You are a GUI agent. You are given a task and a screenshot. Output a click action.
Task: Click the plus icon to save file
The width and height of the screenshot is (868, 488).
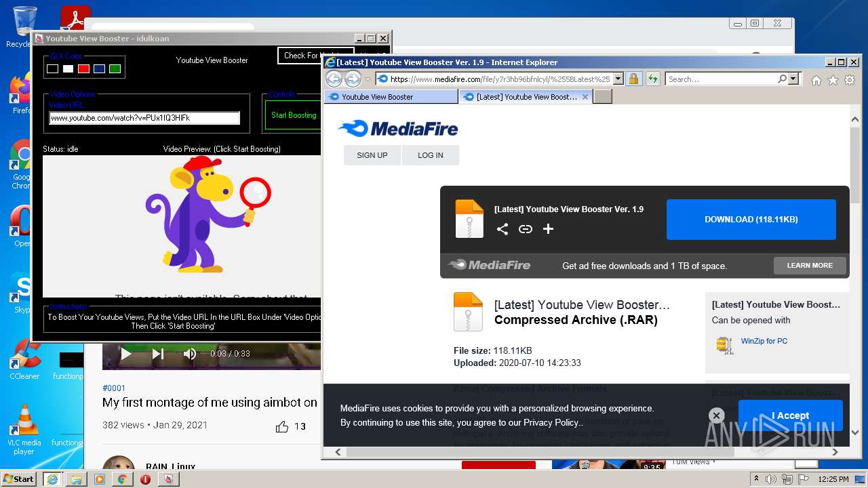(549, 229)
